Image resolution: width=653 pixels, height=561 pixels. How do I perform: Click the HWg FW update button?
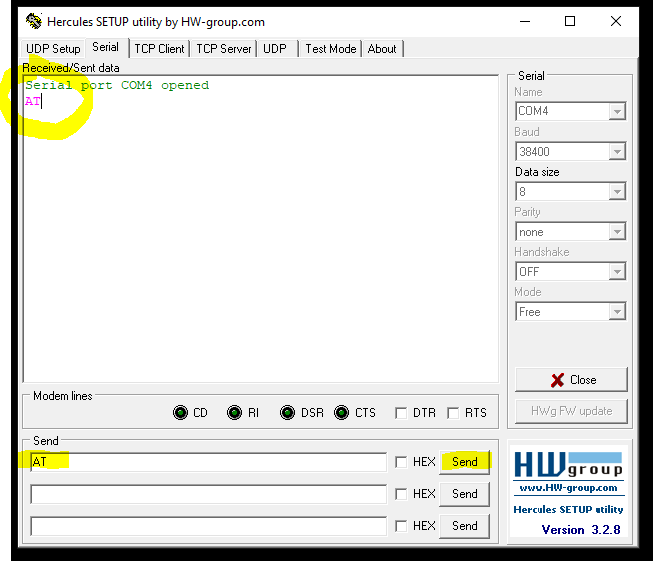coord(571,411)
